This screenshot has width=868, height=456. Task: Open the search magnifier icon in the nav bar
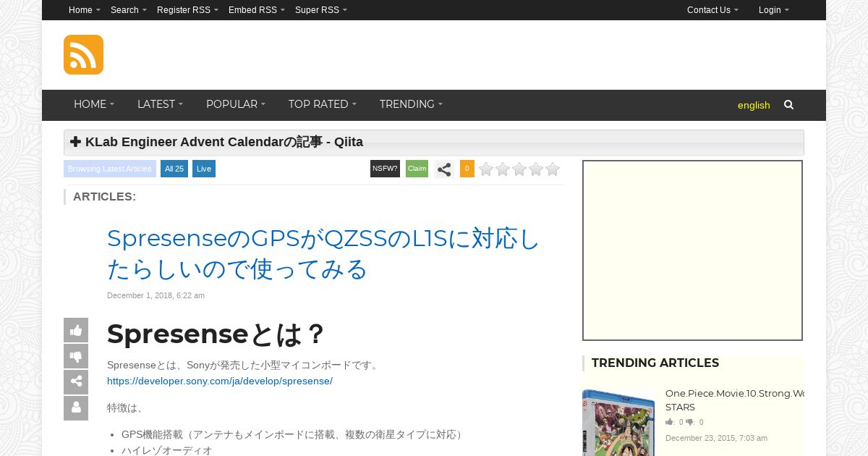788,105
